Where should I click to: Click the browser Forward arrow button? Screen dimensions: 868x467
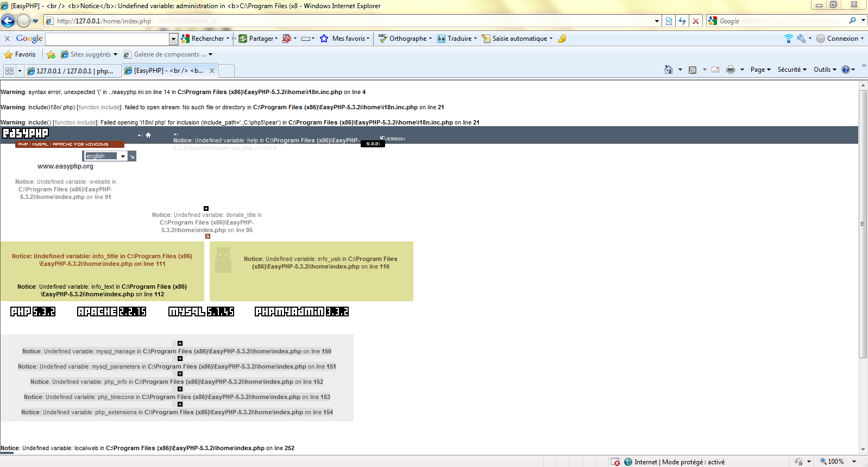[23, 21]
